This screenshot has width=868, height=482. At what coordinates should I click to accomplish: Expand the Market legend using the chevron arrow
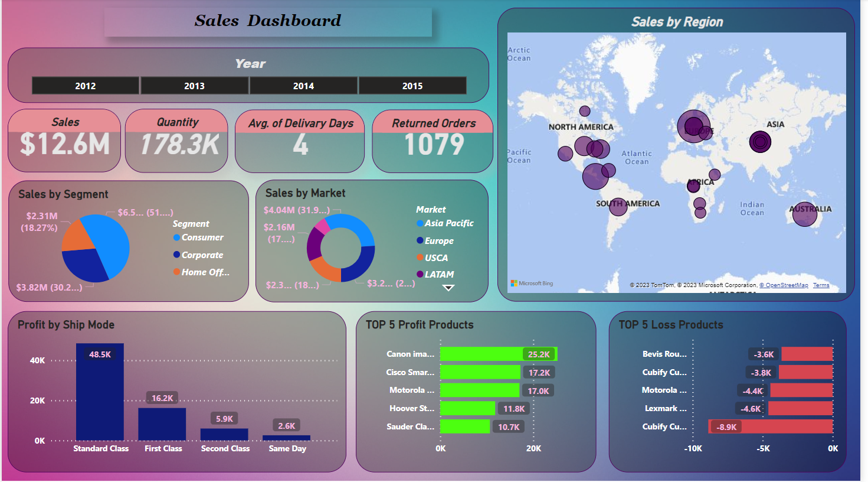(449, 286)
